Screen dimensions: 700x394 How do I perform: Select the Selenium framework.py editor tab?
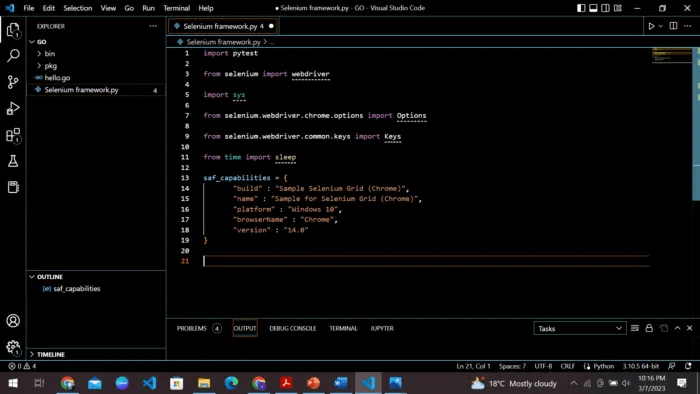223,26
